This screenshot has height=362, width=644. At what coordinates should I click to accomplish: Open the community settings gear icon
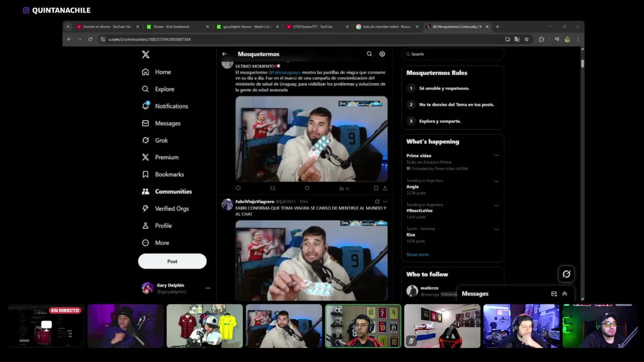point(382,54)
